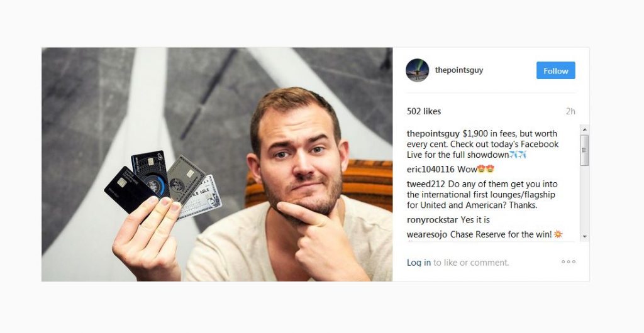The image size is (644, 333).
Task: Visit ronyrockstar commenter profile
Action: tap(432, 220)
